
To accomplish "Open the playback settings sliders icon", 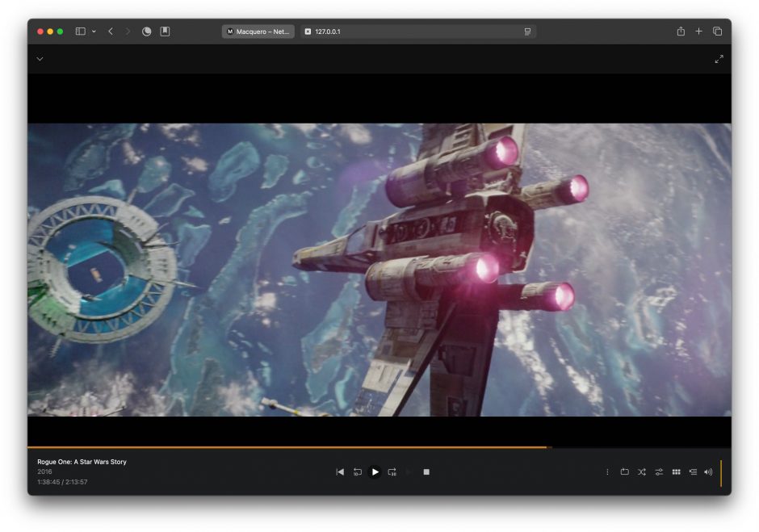I will coord(659,472).
